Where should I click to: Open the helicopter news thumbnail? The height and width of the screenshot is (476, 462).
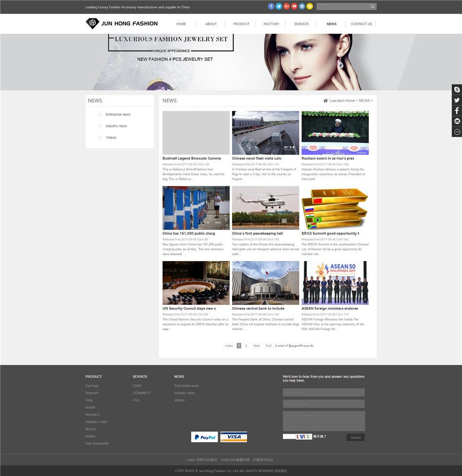click(x=266, y=208)
